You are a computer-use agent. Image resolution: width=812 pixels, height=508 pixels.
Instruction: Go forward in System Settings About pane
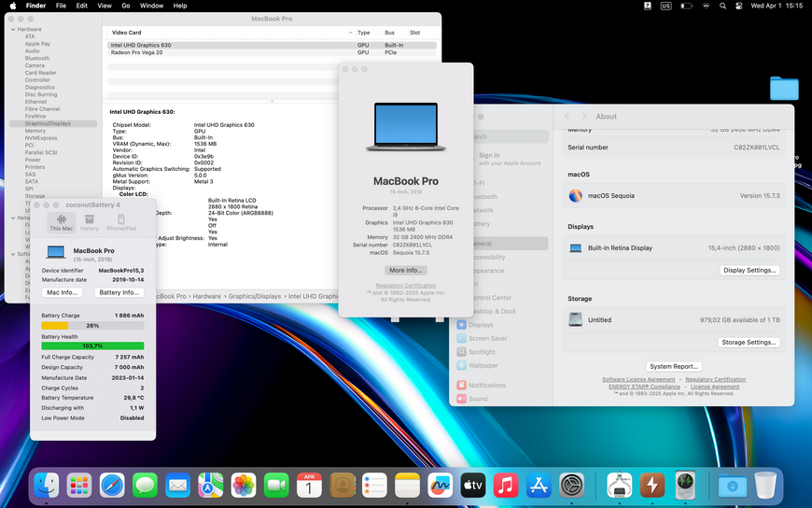pos(584,117)
